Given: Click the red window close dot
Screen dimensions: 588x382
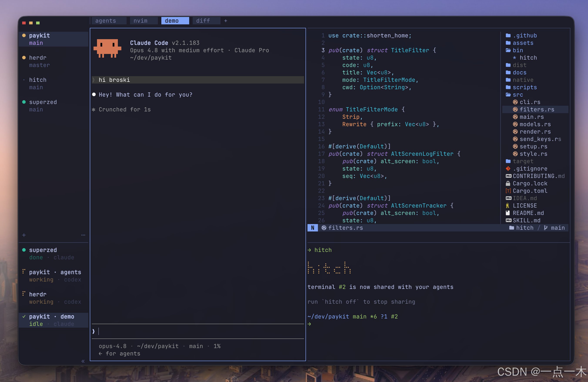Looking at the screenshot, I should click(24, 23).
